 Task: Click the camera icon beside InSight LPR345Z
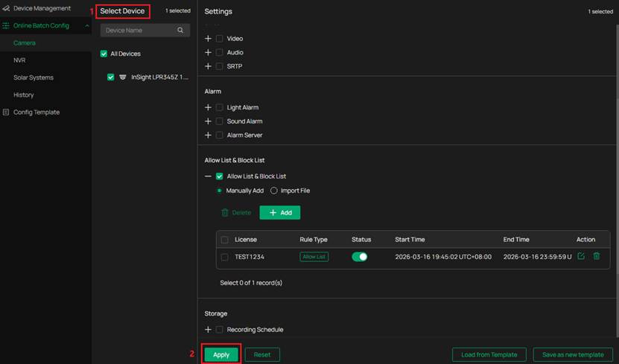tap(123, 77)
